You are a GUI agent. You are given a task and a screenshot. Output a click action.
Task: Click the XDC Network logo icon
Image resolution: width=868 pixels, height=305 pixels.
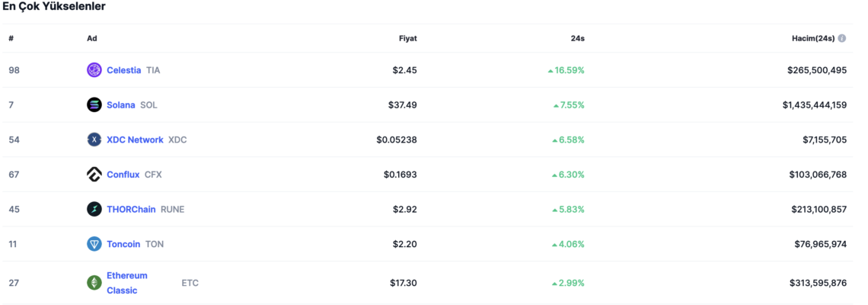tap(94, 140)
